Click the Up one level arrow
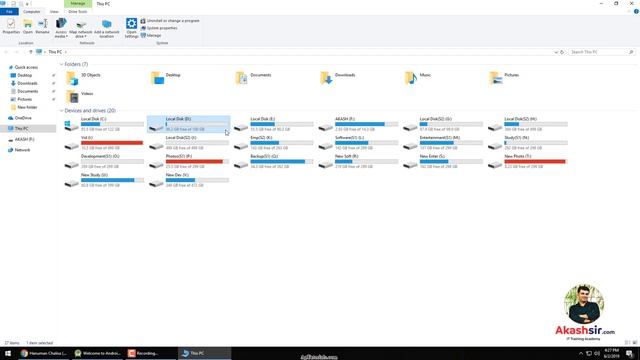The height and width of the screenshot is (360, 640). [31, 52]
